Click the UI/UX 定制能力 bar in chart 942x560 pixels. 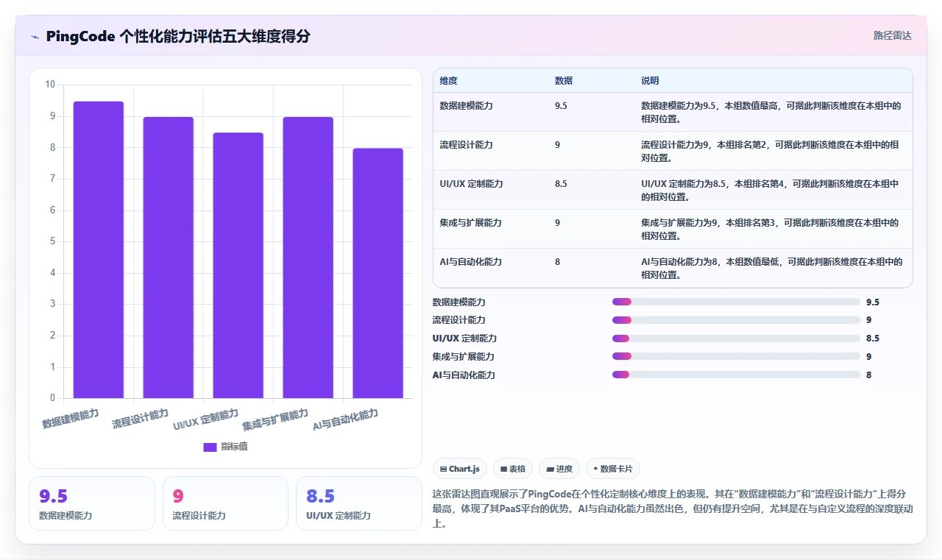238,266
